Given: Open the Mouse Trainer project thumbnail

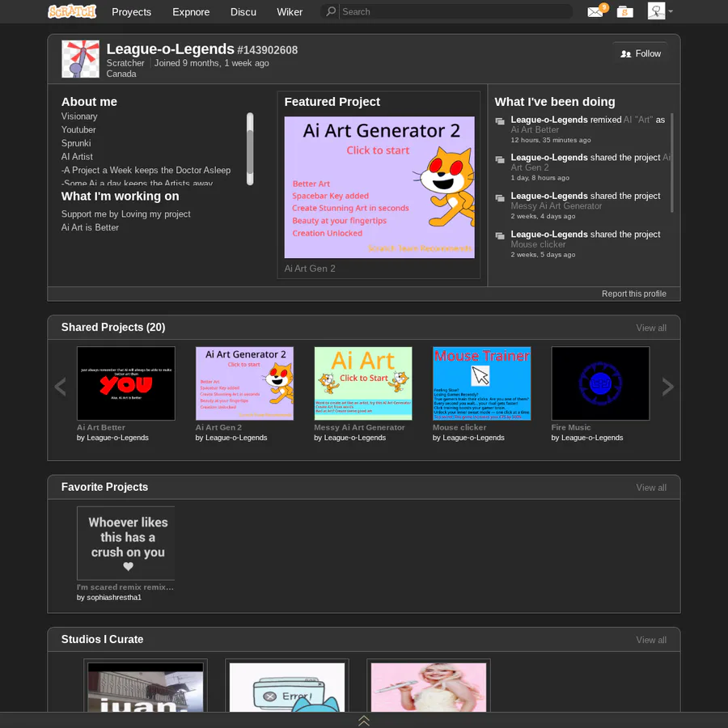Looking at the screenshot, I should [x=481, y=383].
